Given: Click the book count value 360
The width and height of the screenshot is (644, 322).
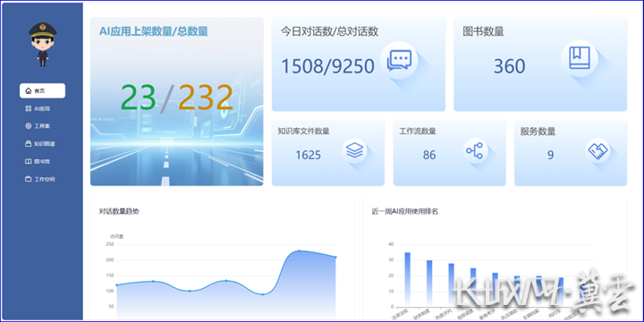Looking at the screenshot, I should coord(509,66).
